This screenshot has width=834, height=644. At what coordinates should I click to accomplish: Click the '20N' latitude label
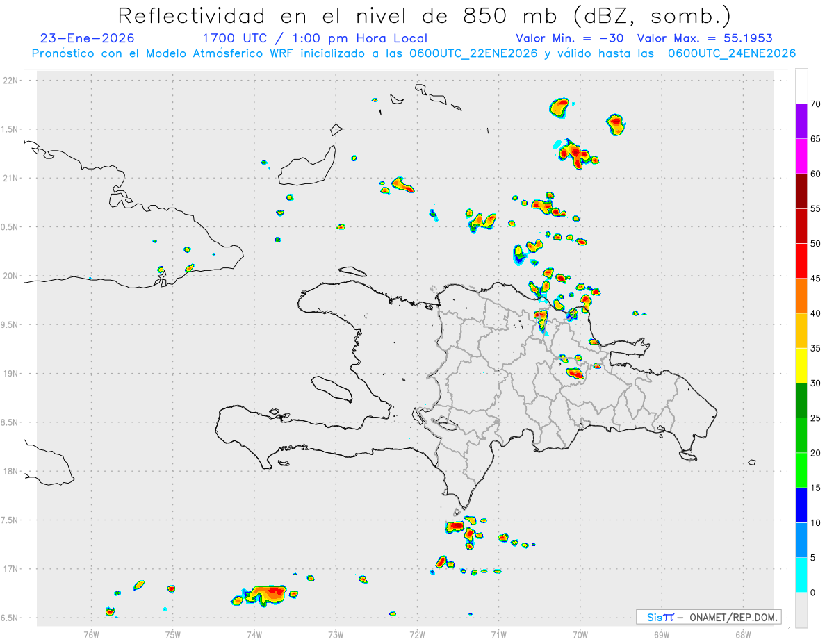[12, 276]
